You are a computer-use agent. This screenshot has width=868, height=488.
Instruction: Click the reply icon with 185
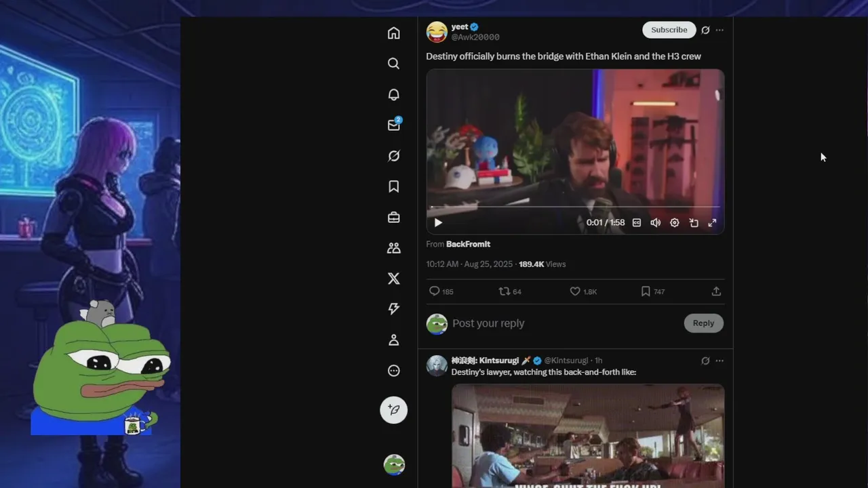441,291
